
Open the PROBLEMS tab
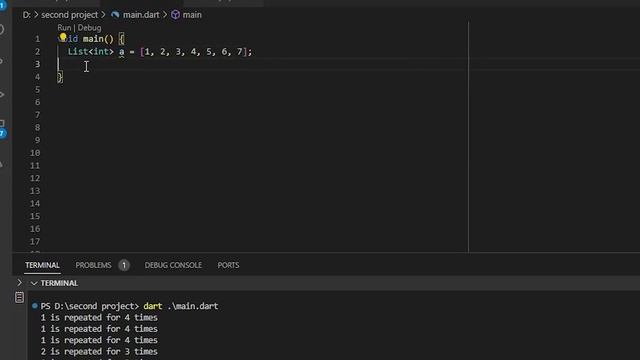point(93,265)
